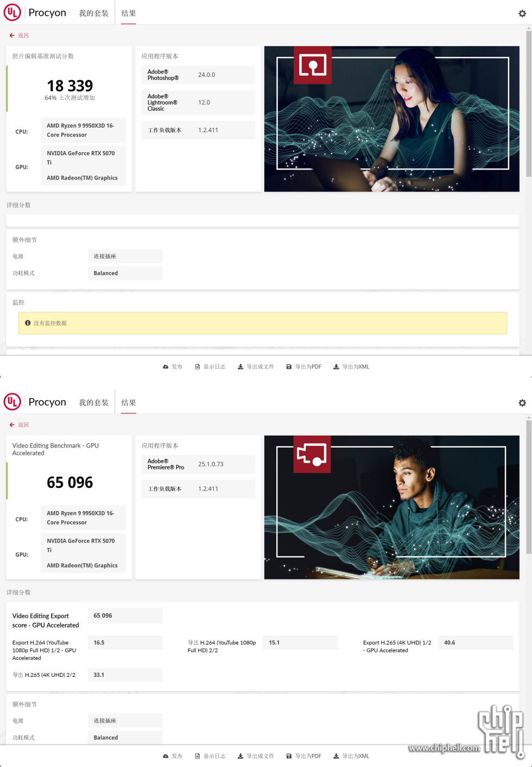
Task: Click 导出为PDF label in video editing window
Action: tap(308, 756)
